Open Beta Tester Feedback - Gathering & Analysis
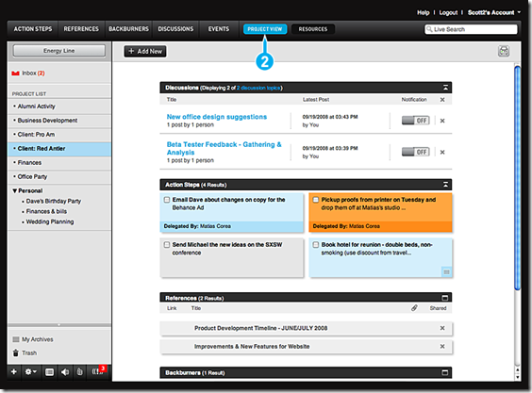Viewport: 532px width, 393px height. point(224,148)
